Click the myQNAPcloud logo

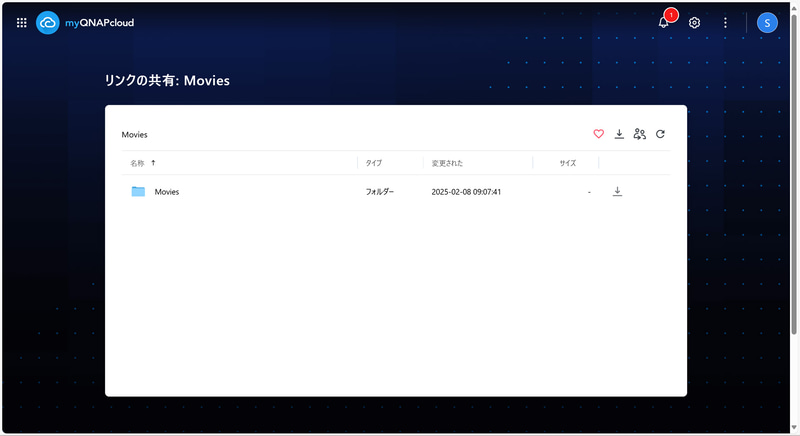[x=48, y=23]
